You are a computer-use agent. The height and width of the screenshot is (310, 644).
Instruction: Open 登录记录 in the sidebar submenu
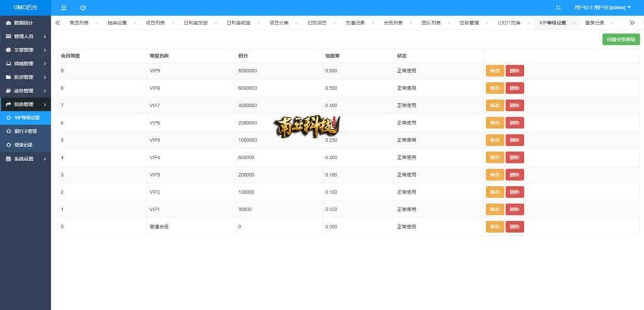click(25, 145)
